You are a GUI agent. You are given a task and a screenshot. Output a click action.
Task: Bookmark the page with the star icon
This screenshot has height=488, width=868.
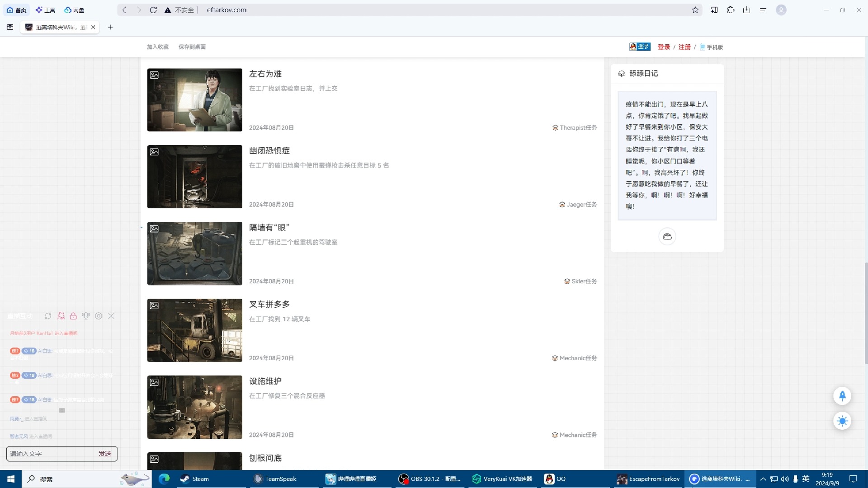[x=695, y=10]
